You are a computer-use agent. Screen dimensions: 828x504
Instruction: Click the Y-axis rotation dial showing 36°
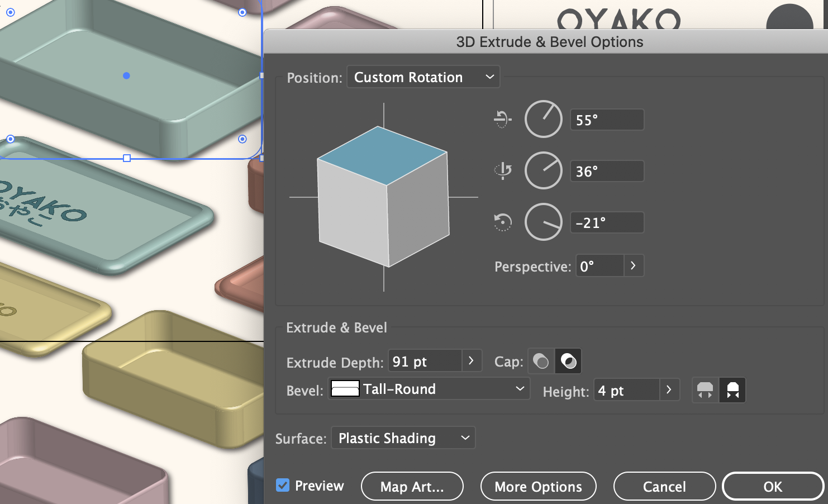[x=543, y=170]
